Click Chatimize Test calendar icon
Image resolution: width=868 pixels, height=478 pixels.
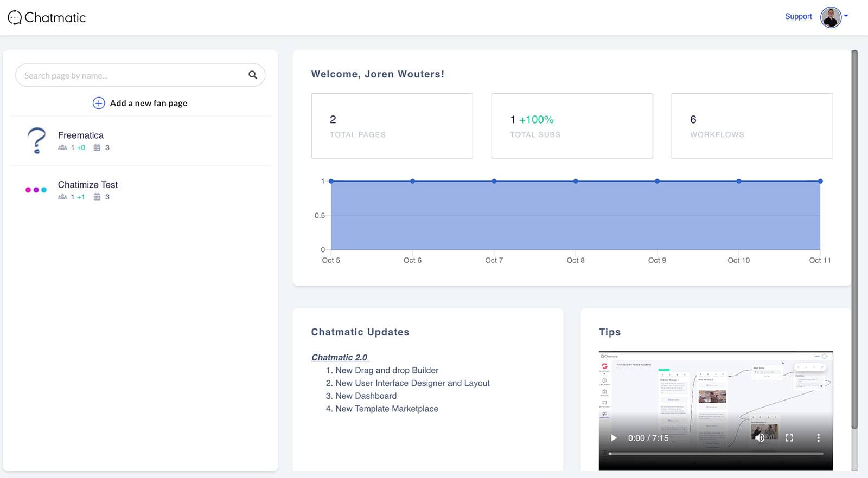[x=97, y=197]
